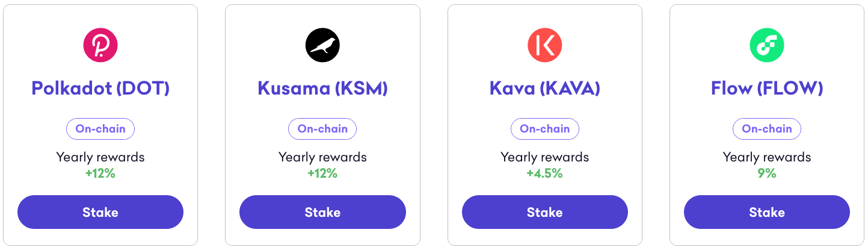Open the Polkadot (DOT) title
Screen dimensions: 868x250
(x=100, y=89)
